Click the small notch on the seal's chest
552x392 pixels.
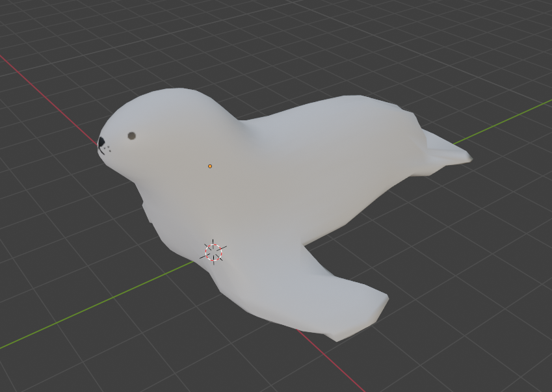click(147, 213)
